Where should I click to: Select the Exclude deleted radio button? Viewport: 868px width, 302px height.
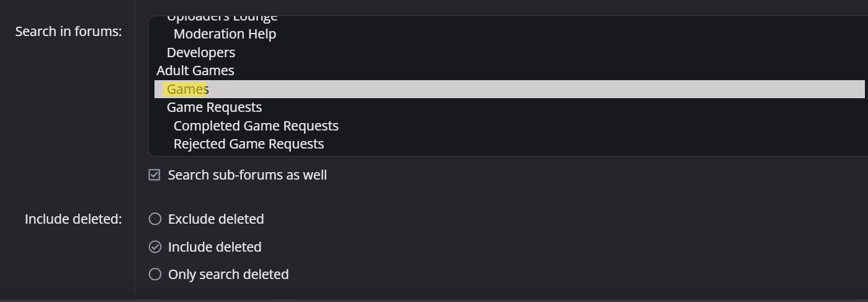(x=155, y=219)
